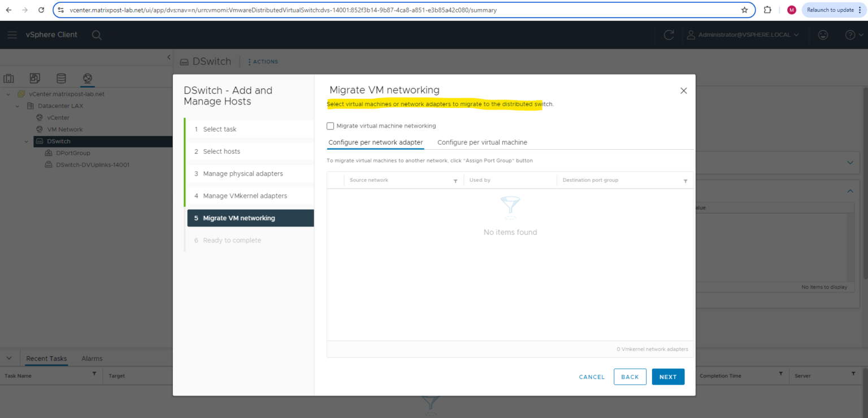Cancel the Add and Manage Hosts wizard
Image resolution: width=868 pixels, height=418 pixels.
coord(591,377)
